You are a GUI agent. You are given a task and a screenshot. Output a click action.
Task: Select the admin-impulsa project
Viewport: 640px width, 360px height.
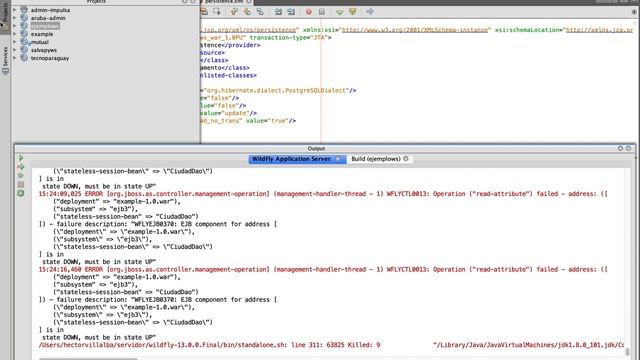coord(50,10)
